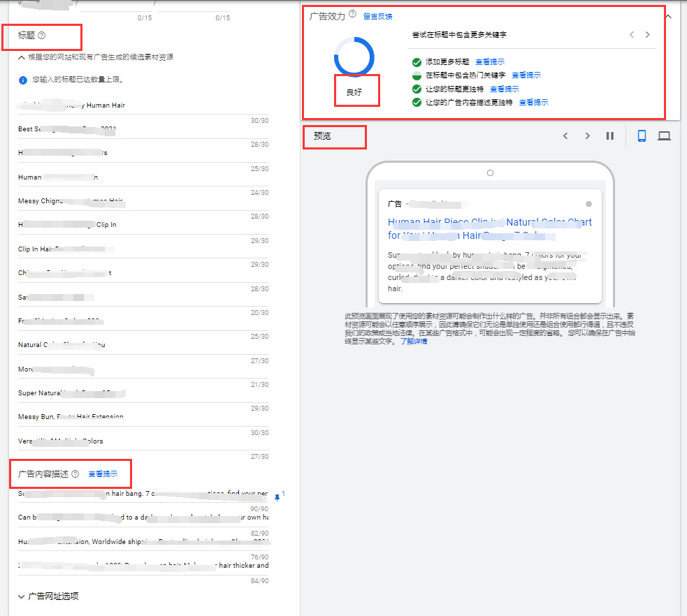
Task: Click 查看提示 beside 广告内容描述 heading
Action: 103,474
